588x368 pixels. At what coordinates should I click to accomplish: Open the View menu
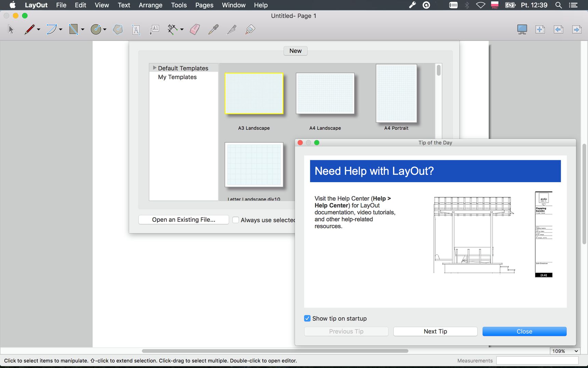click(102, 5)
